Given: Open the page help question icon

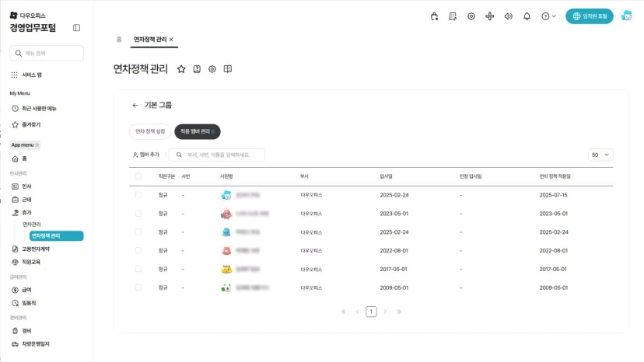Looking at the screenshot, I should tap(197, 69).
